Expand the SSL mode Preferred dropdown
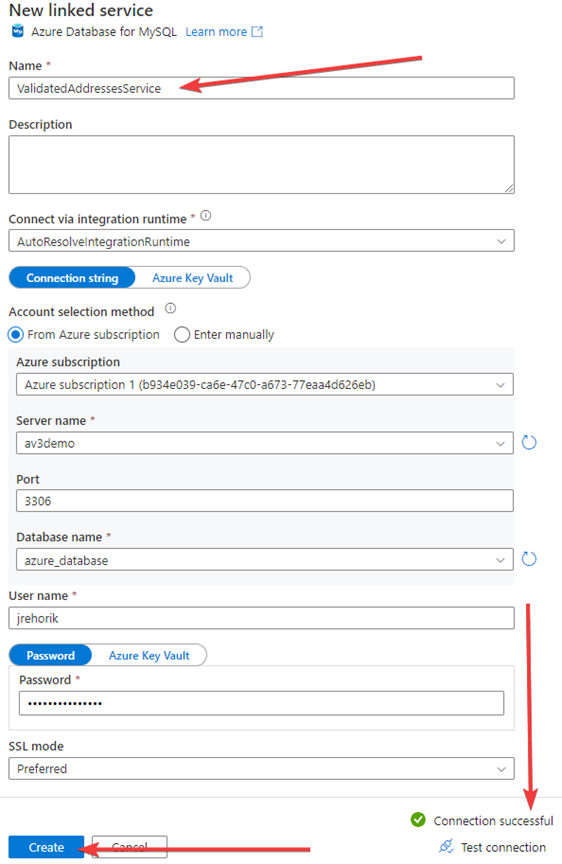 [x=262, y=769]
